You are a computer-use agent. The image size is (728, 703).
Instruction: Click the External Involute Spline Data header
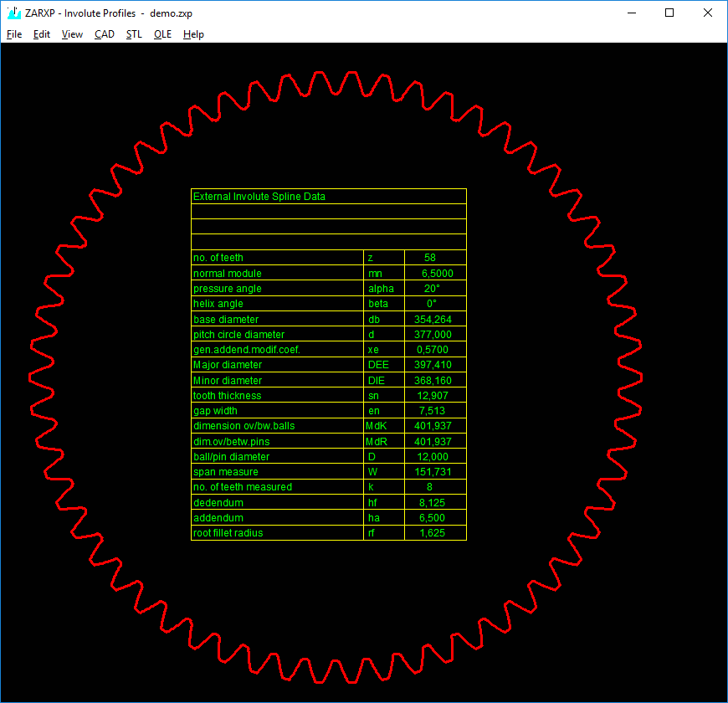[259, 197]
